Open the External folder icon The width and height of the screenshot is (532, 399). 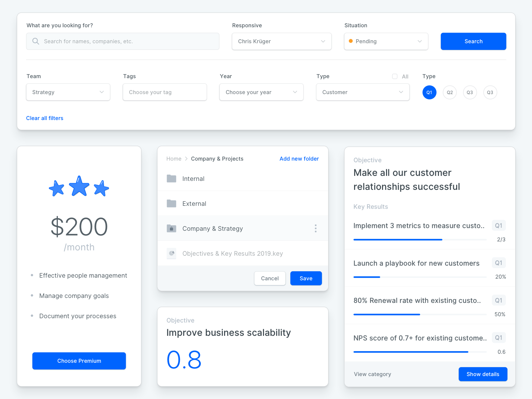point(172,203)
